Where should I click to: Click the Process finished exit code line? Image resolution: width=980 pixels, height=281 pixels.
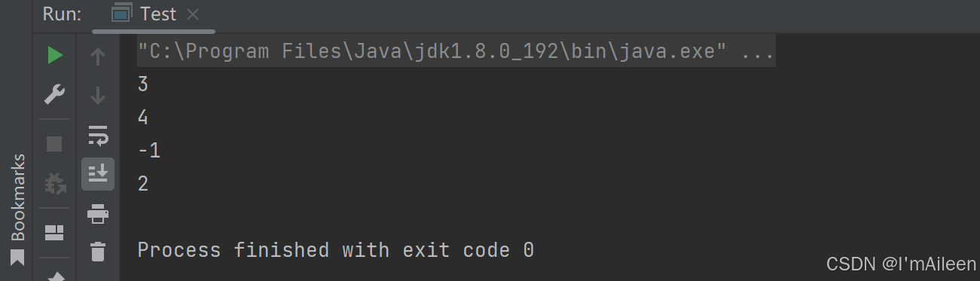(336, 250)
